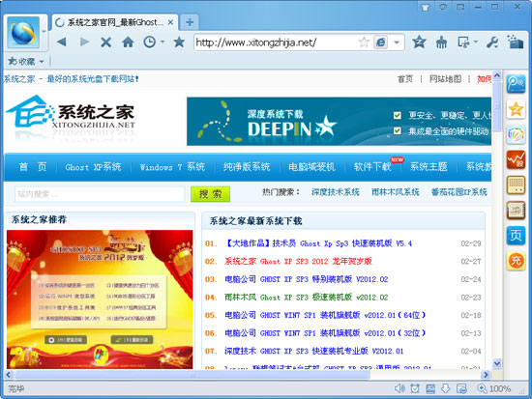Open the 系统主题 menu item
Screen dimensions: 532x399
[x=429, y=167]
